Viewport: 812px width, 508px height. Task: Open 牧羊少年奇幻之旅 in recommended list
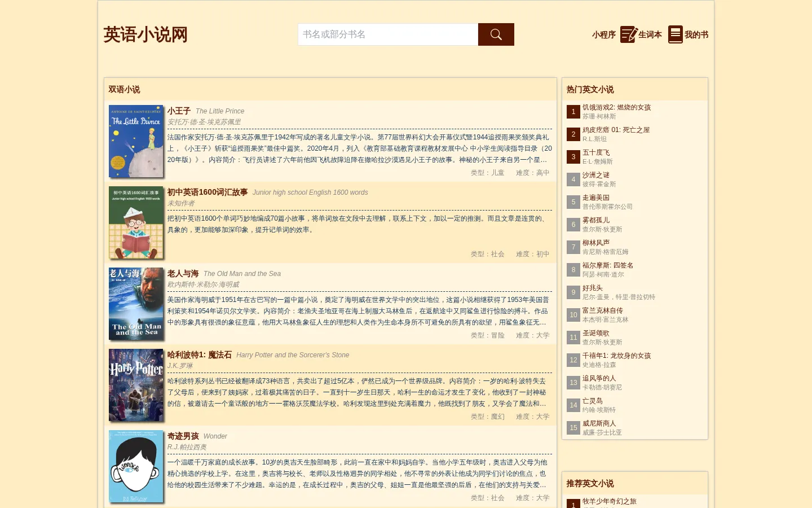click(610, 501)
